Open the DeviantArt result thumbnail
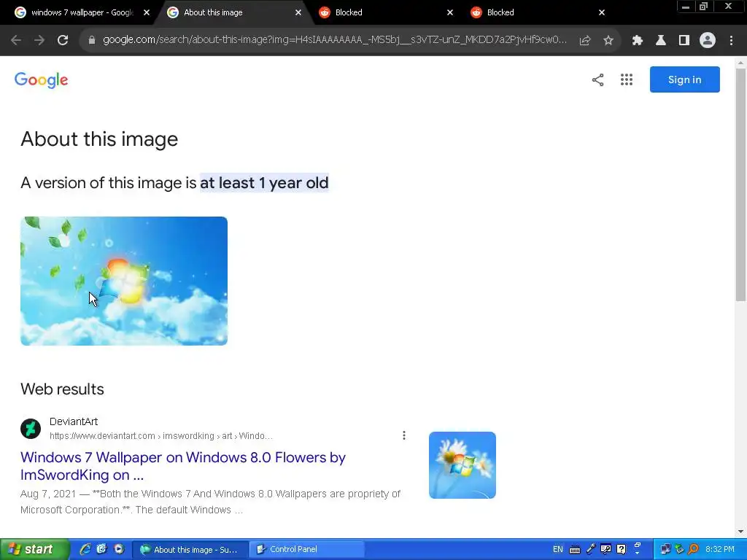The width and height of the screenshot is (747, 560). point(462,465)
